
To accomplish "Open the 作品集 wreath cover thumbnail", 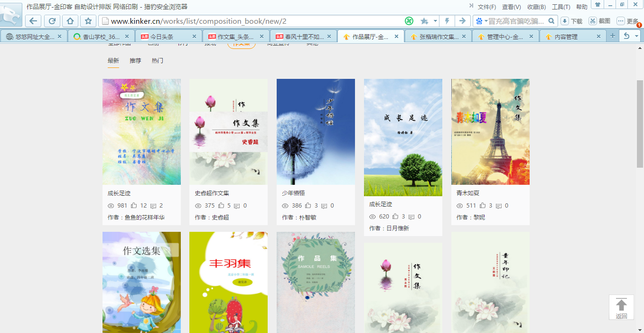I will click(316, 282).
